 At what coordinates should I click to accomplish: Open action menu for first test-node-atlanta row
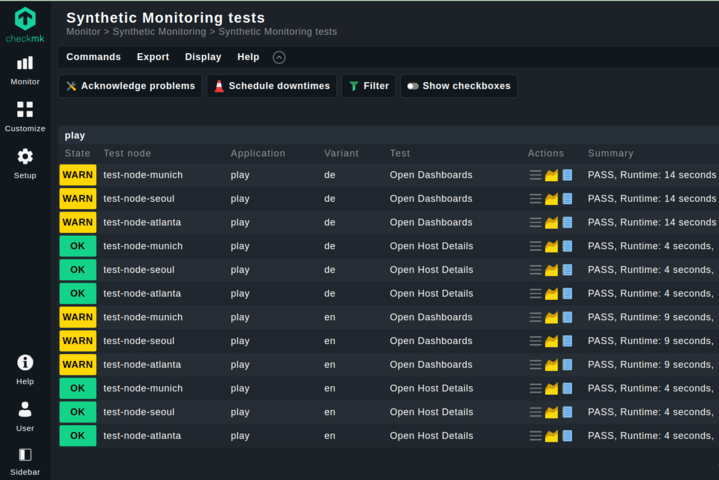tap(535, 223)
